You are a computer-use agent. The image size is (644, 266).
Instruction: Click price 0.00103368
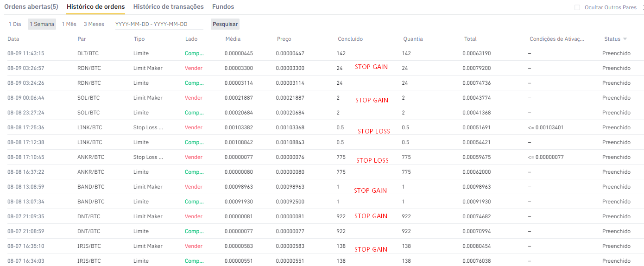point(290,127)
